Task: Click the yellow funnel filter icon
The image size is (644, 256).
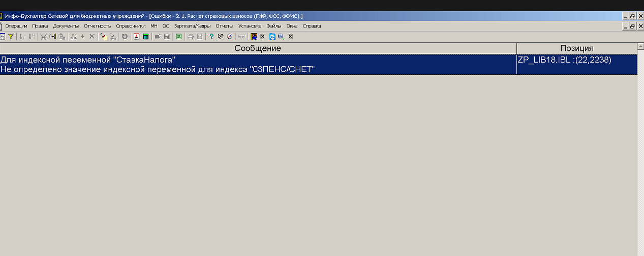Action: tap(10, 37)
